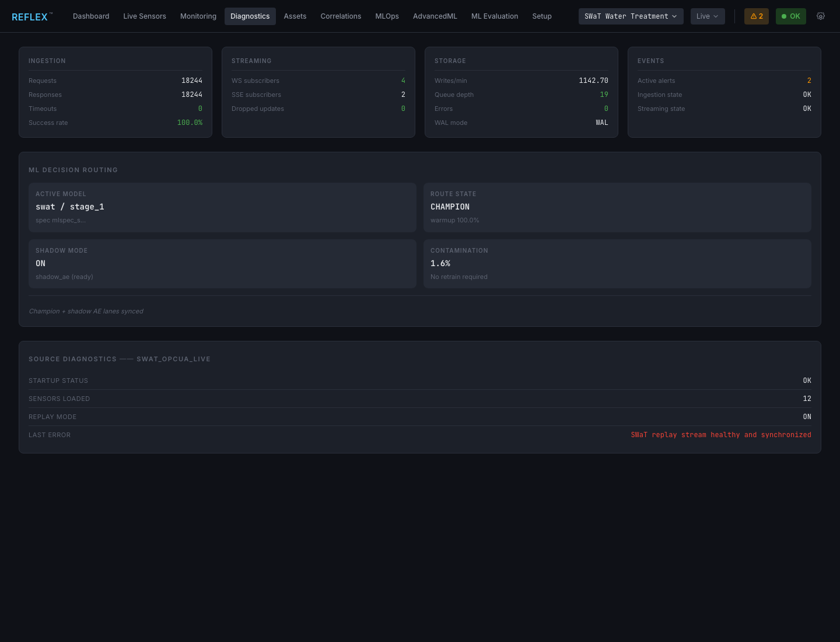Viewport: 840px width, 642px height.
Task: Click the spec mlspec_s... text
Action: pyautogui.click(x=61, y=220)
